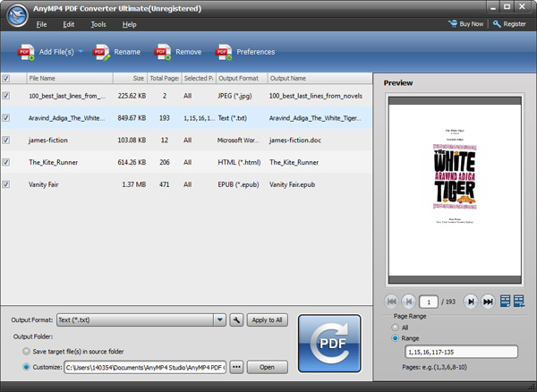Viewport: 537px width, 392px height.
Task: Toggle the The_Kite_Runner file checkbox
Action: point(7,162)
